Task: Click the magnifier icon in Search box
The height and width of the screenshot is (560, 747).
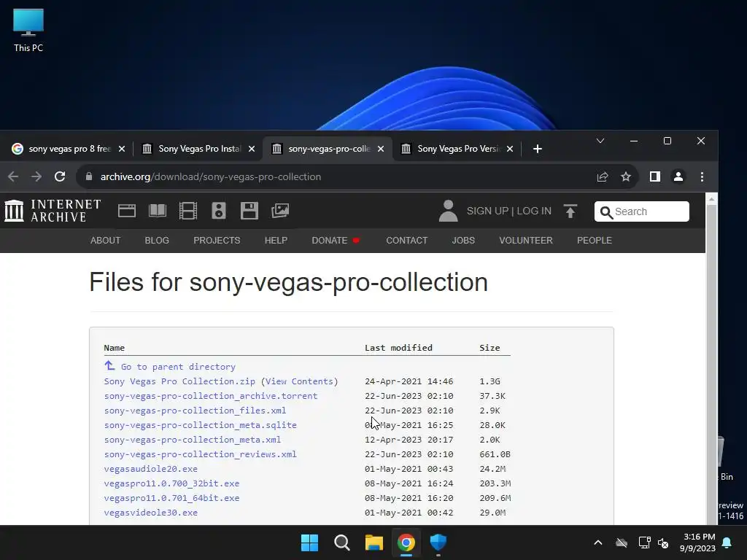Action: click(606, 212)
